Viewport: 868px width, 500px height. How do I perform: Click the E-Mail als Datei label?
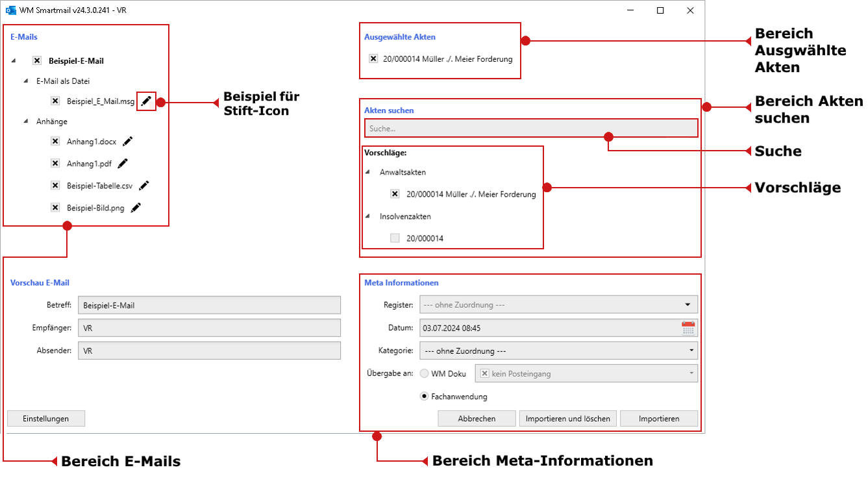tap(63, 81)
